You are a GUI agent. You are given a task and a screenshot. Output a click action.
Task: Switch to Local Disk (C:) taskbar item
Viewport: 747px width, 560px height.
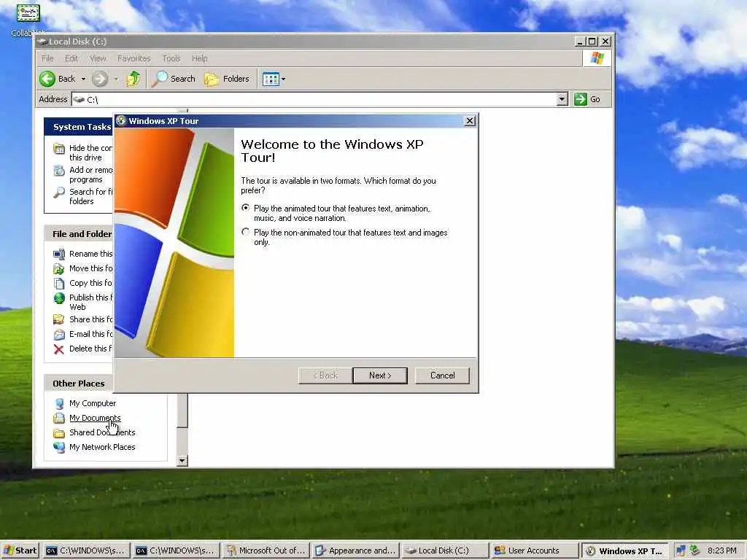click(445, 551)
